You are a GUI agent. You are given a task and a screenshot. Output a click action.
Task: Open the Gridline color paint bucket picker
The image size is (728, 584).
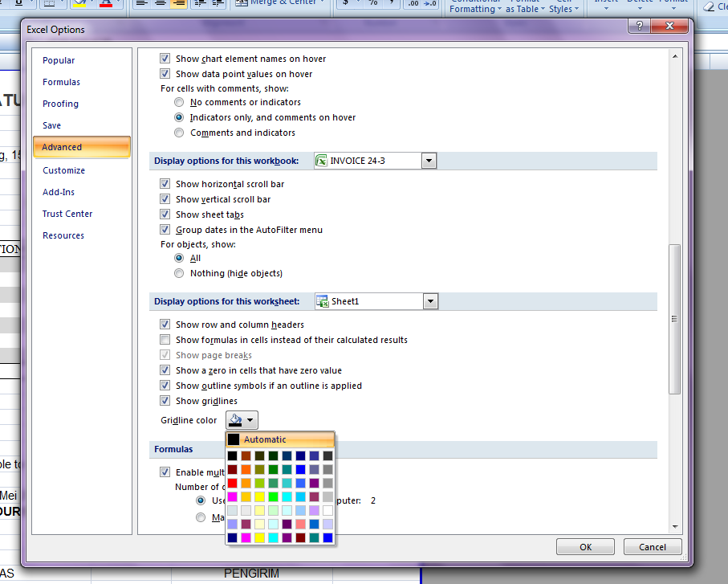(x=242, y=420)
